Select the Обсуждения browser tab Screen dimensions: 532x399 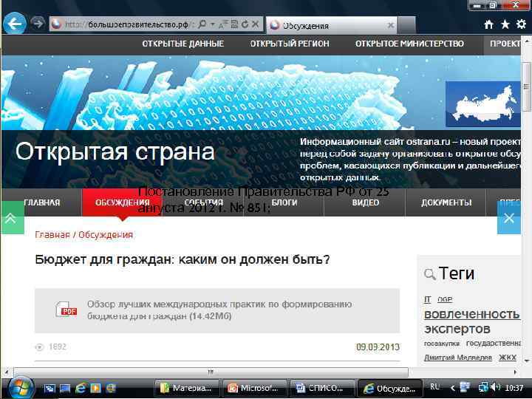point(331,25)
